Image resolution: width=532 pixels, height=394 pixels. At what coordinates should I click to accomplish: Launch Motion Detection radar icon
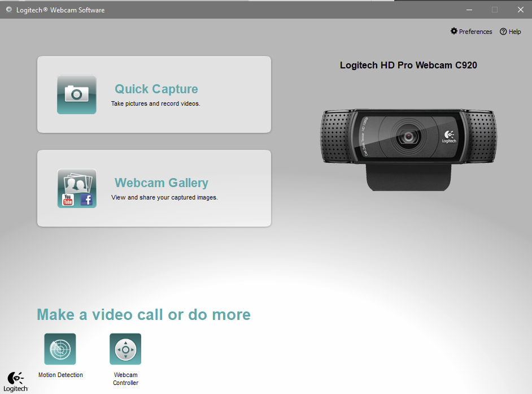[60, 349]
